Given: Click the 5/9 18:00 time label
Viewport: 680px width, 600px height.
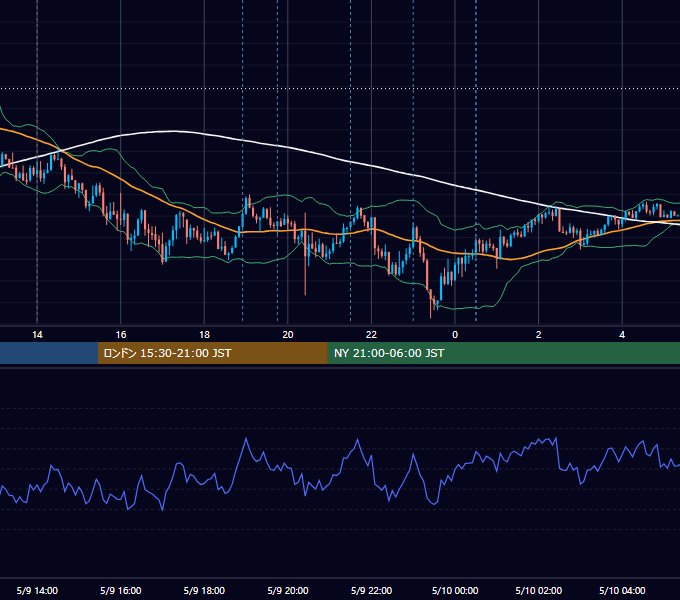Looking at the screenshot, I should point(204,590).
